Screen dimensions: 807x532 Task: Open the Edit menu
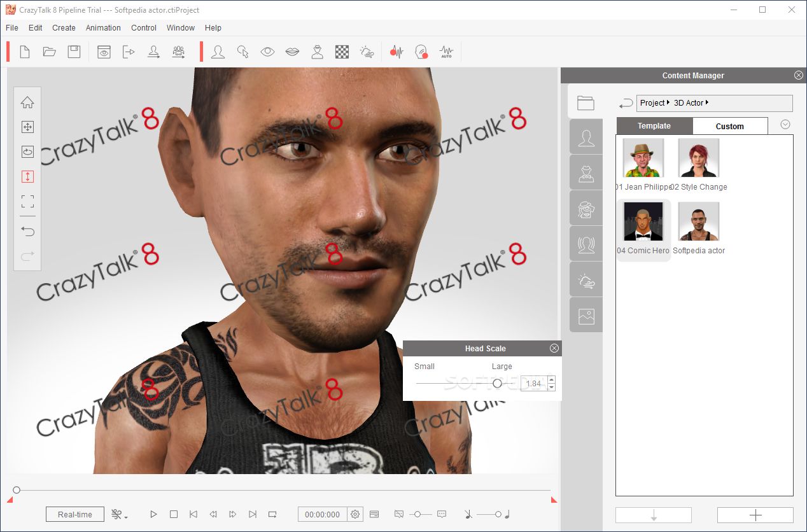(x=36, y=28)
